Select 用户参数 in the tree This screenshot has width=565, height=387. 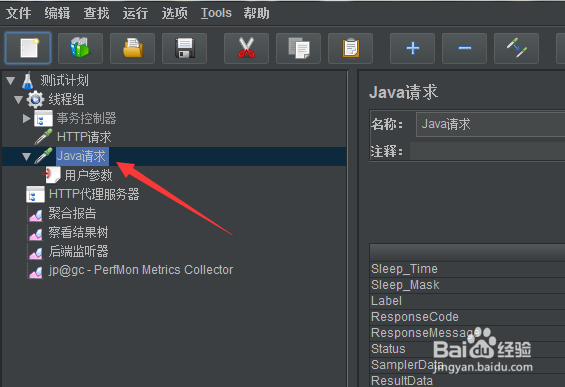click(x=89, y=175)
